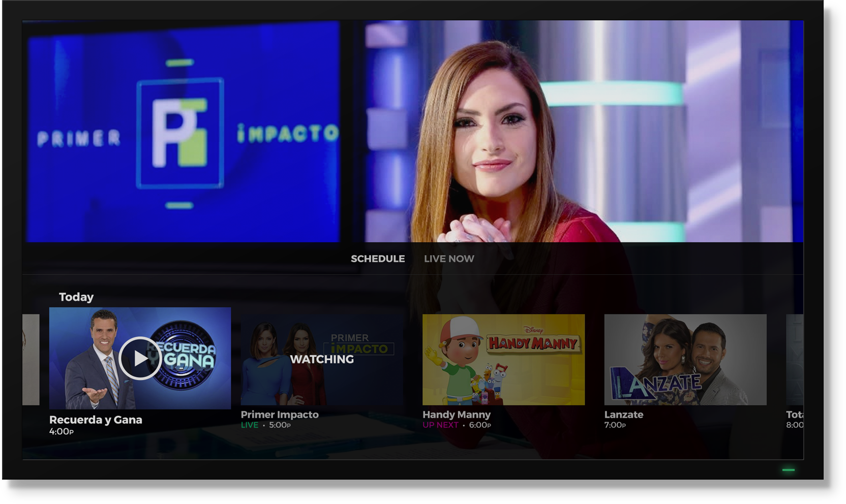Click the Handy Manny title below thumbnail
The height and width of the screenshot is (504, 846).
coord(457,415)
